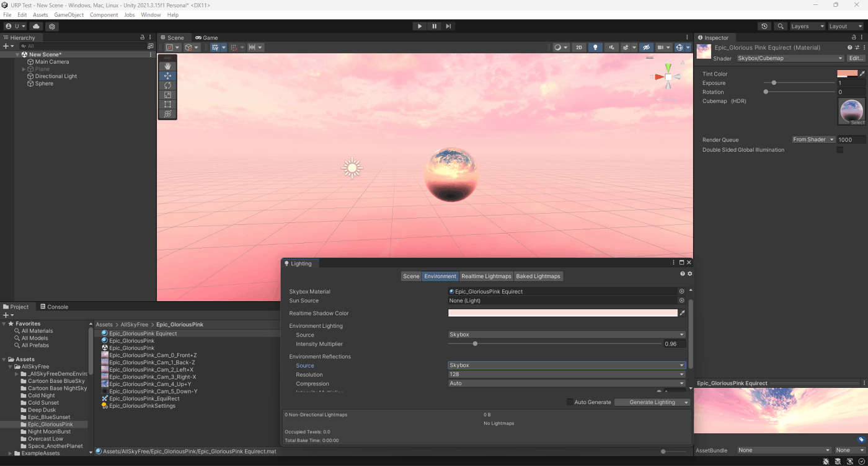
Task: Toggle grid snapping button in Scene toolbar
Action: pyautogui.click(x=233, y=47)
